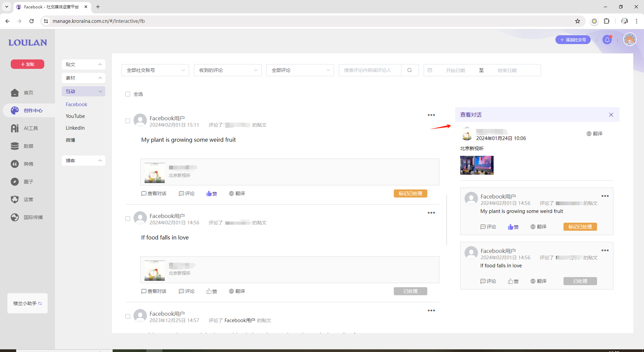644x352 pixels.
Task: Open the 全部社交账号 dropdown
Action: point(155,70)
